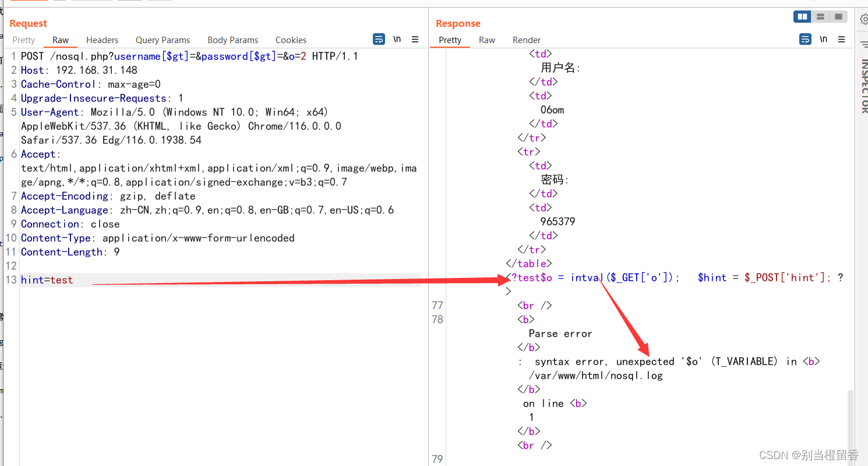
Task: Click the Cache-Control header line
Action: click(x=91, y=84)
